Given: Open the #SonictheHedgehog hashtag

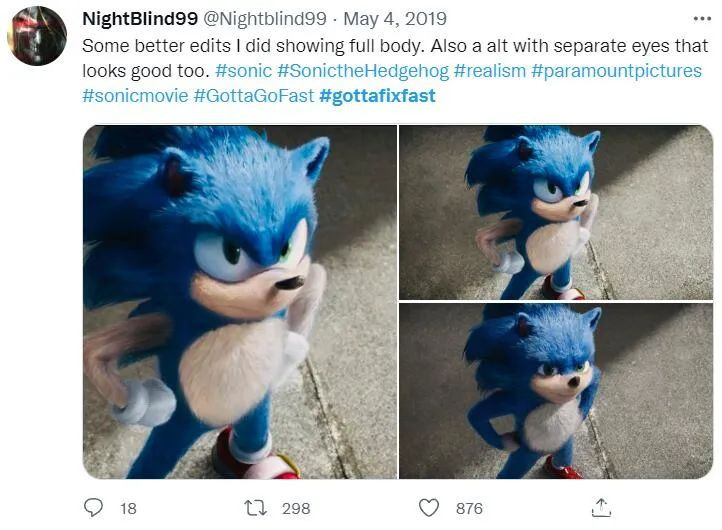Looking at the screenshot, I should point(363,71).
